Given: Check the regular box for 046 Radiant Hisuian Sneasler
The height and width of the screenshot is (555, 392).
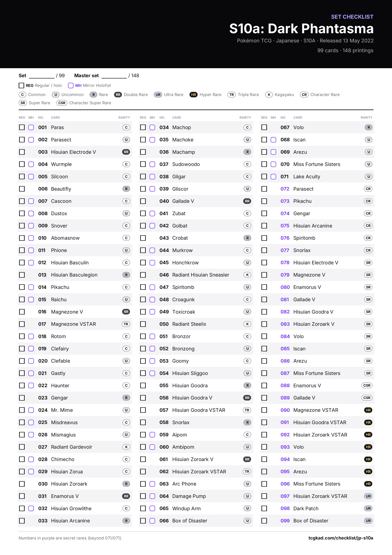Looking at the screenshot, I should (143, 275).
